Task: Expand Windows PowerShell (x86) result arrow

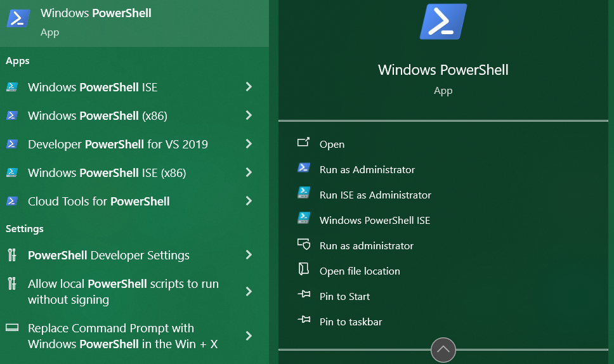Action: [249, 115]
